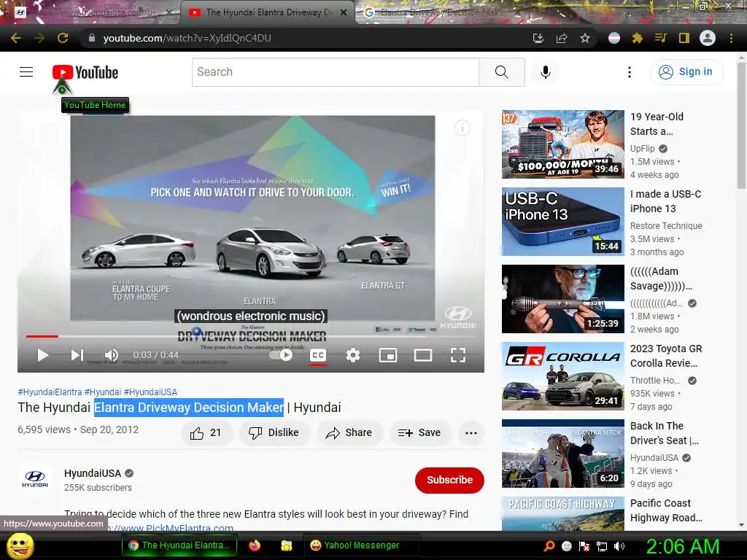Open Chrome three-dot menu
747x560 pixels.
(x=731, y=38)
